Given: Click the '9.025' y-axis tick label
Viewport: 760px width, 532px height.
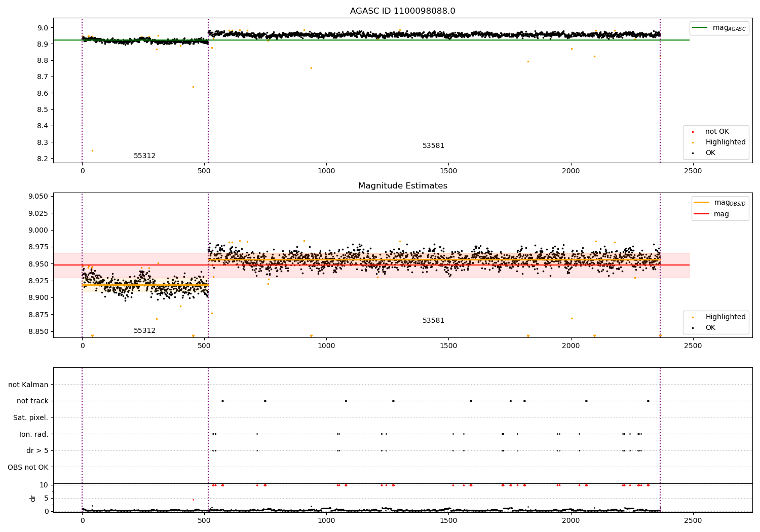Looking at the screenshot, I should [38, 213].
